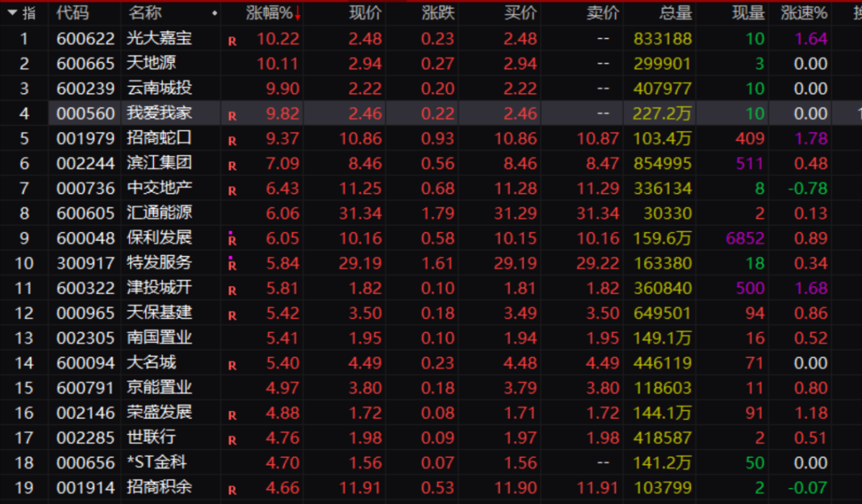Select stock name 津投城开

tap(160, 288)
